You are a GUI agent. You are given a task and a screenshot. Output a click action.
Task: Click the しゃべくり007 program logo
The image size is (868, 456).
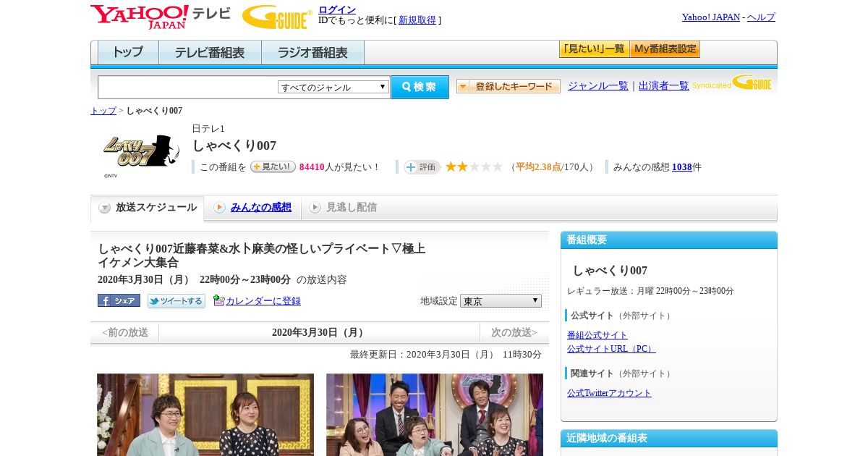point(141,152)
